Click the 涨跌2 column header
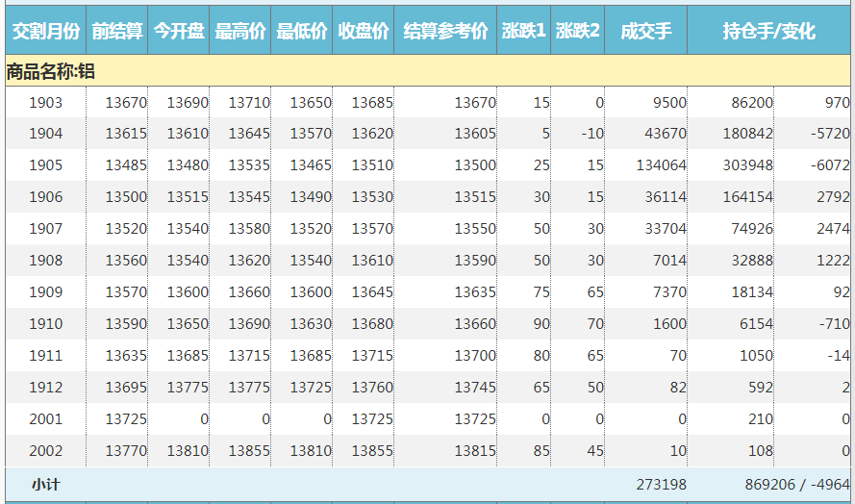Screen dimensions: 855x504 click(578, 32)
